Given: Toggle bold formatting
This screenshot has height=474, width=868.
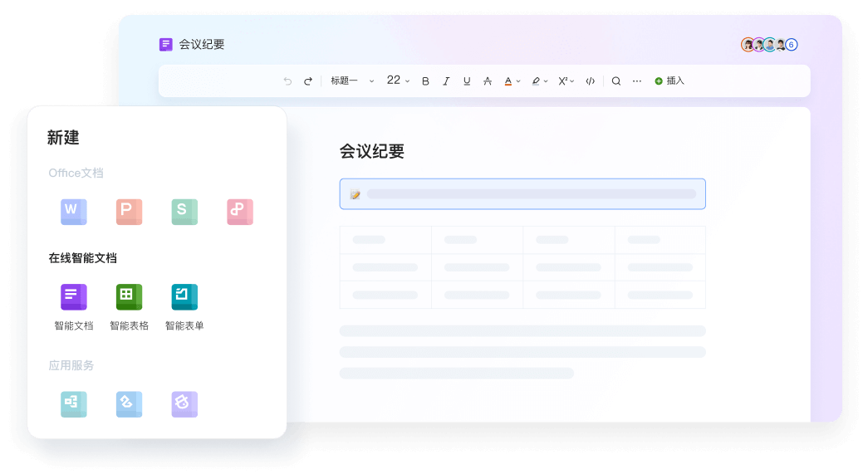Looking at the screenshot, I should pos(425,81).
